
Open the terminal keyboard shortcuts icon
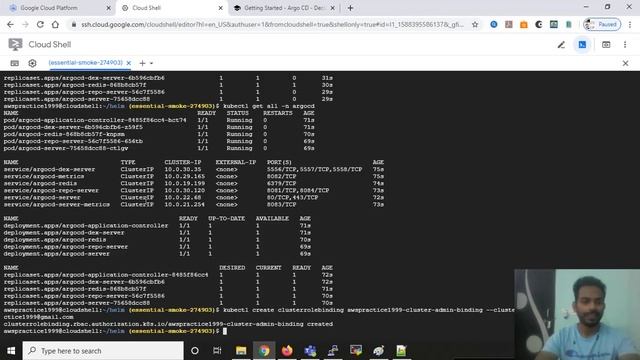point(15,63)
